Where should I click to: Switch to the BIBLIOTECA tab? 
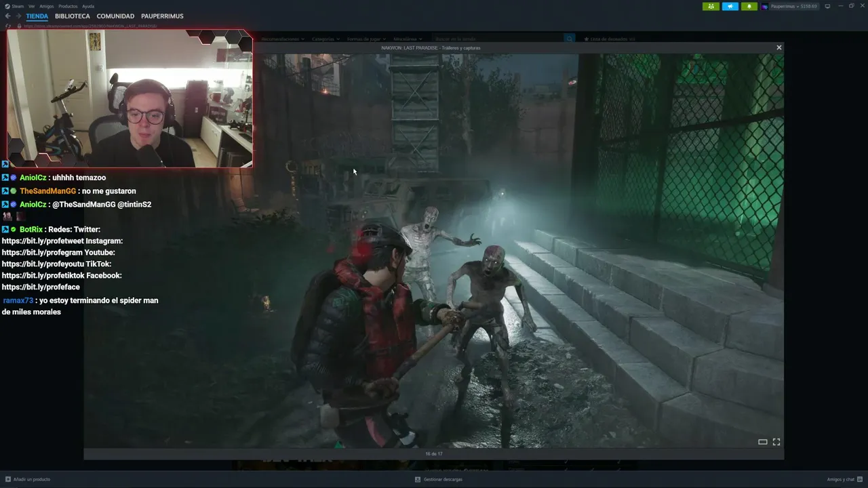pos(73,16)
